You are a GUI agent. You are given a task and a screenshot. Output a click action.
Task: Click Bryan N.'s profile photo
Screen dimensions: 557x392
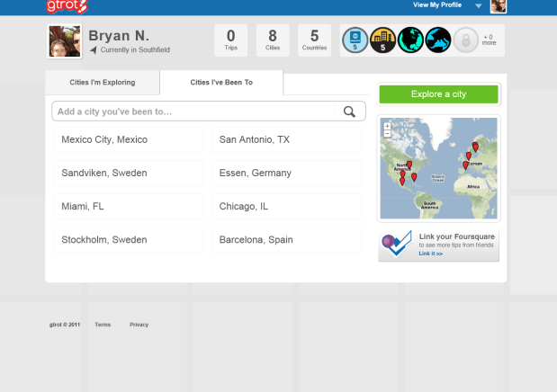click(x=64, y=40)
